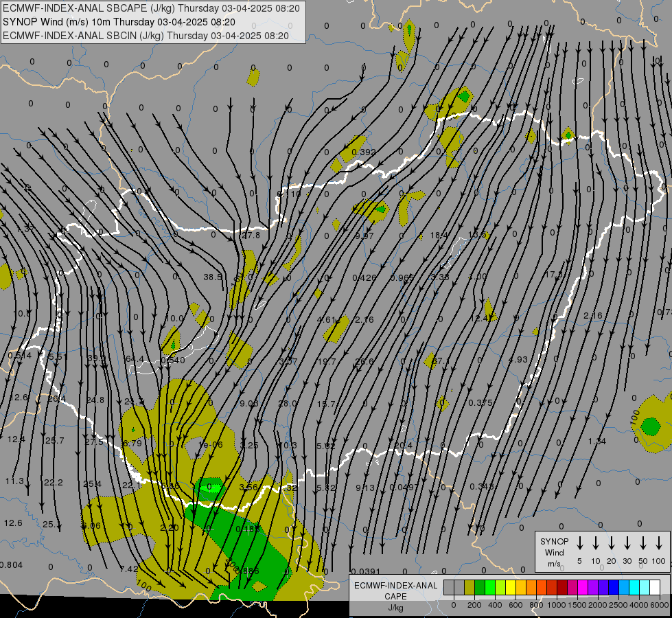Screen dimensions: 672x618
Task: Click 'ECMWF-INDEX-ANAL' label in color legend
Action: [395, 586]
